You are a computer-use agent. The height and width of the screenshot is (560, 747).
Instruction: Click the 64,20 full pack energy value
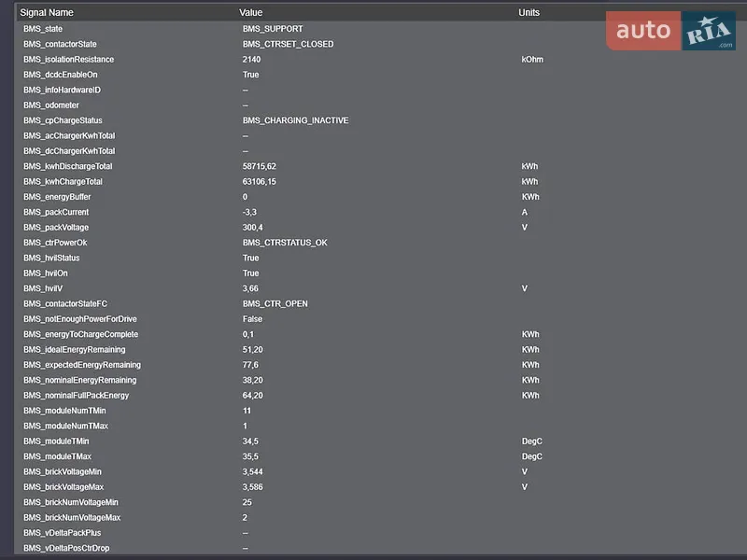click(x=252, y=395)
